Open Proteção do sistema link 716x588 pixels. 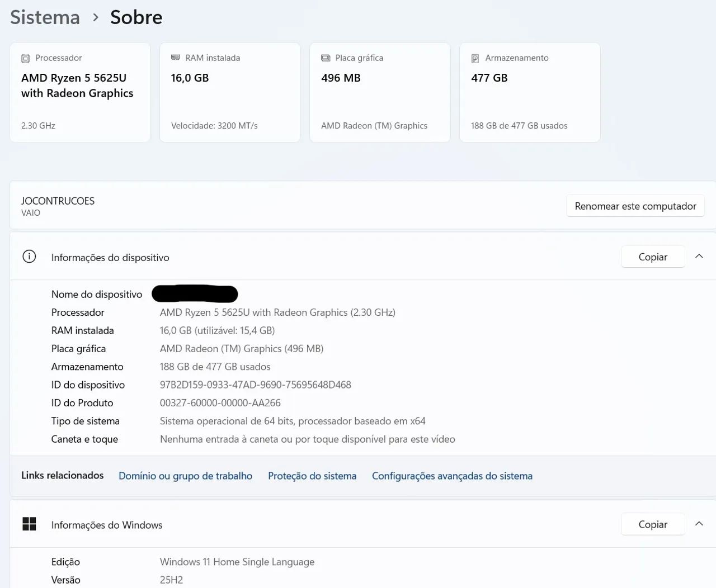(312, 476)
